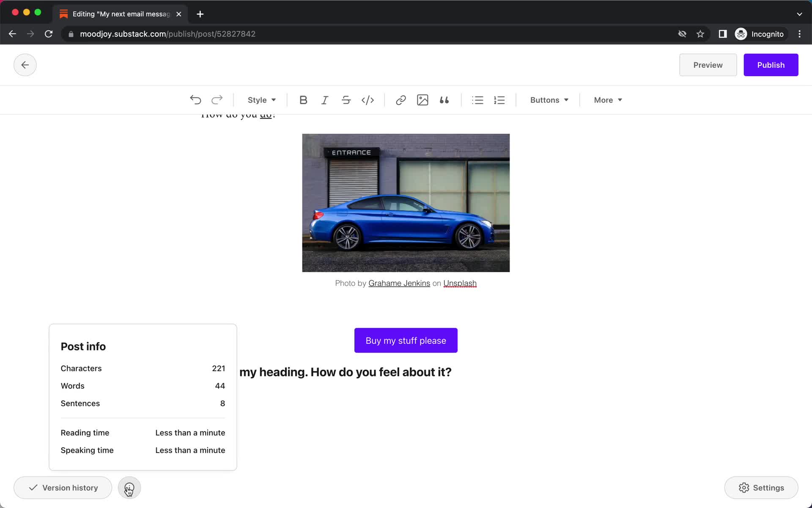Click the Bold formatting icon
Image resolution: width=812 pixels, height=508 pixels.
[x=302, y=99]
